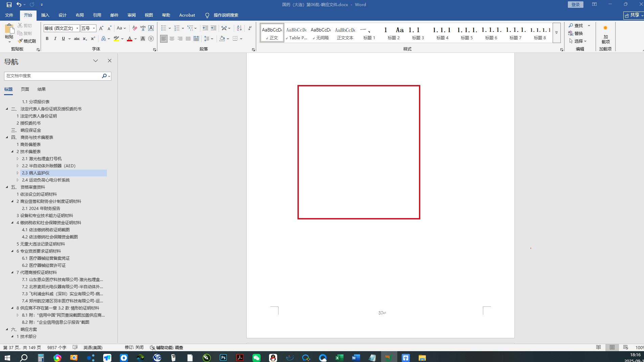Open File Explorer from the taskbar

coord(422,358)
